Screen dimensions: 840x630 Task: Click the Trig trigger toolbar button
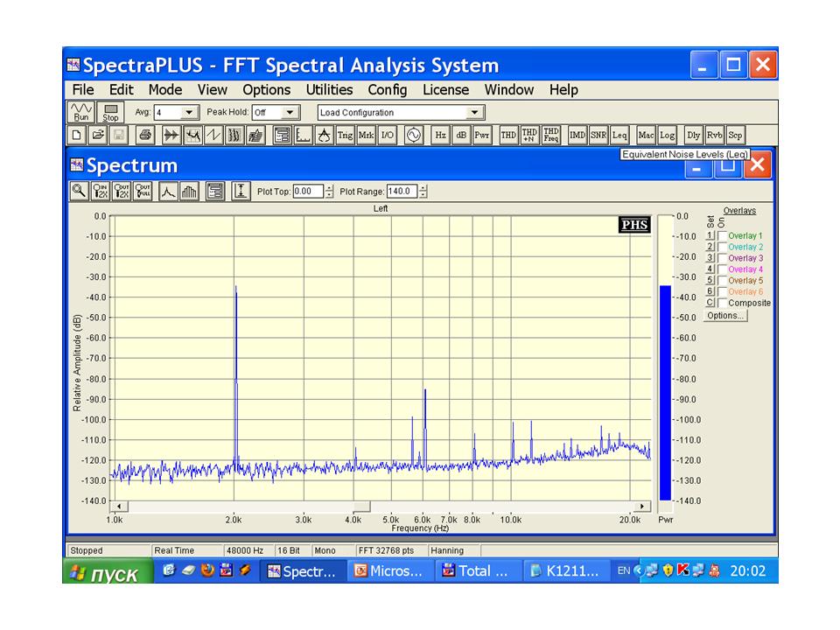345,135
